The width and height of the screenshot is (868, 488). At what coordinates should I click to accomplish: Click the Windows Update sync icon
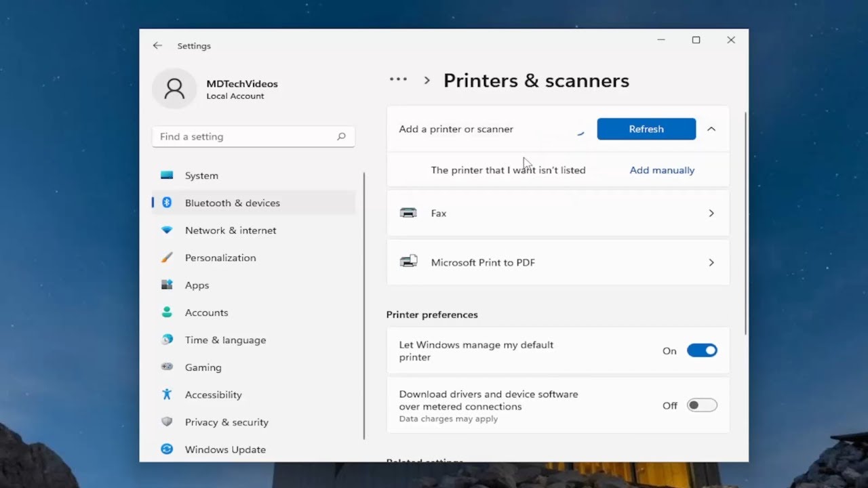point(167,449)
